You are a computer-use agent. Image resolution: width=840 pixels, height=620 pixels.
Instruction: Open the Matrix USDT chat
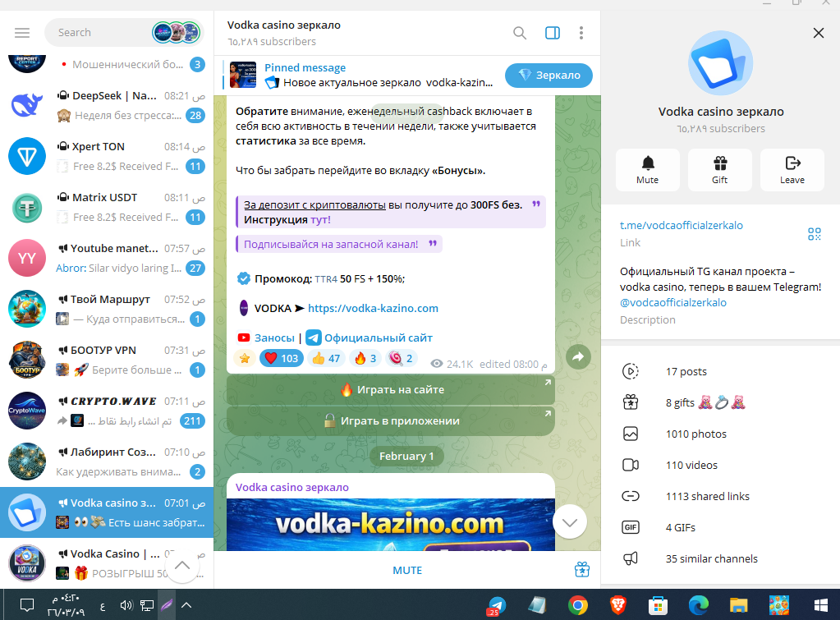107,207
